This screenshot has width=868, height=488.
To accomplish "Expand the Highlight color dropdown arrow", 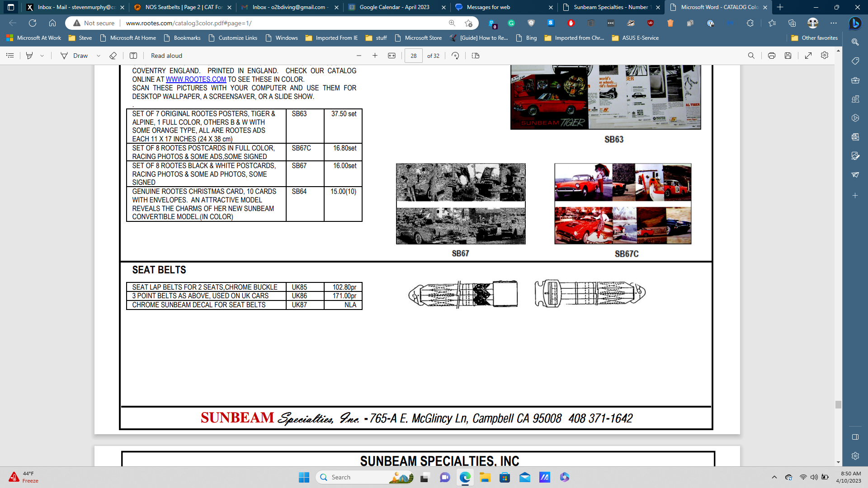I will pos(42,56).
